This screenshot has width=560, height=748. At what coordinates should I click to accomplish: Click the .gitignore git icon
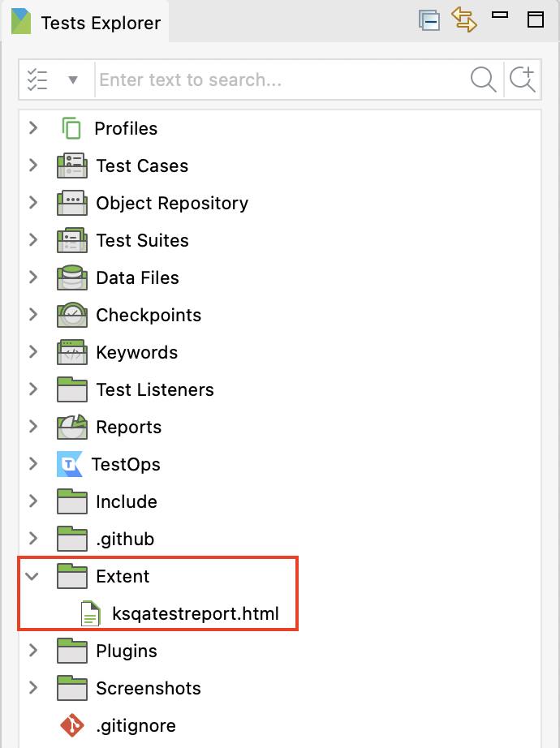click(72, 725)
